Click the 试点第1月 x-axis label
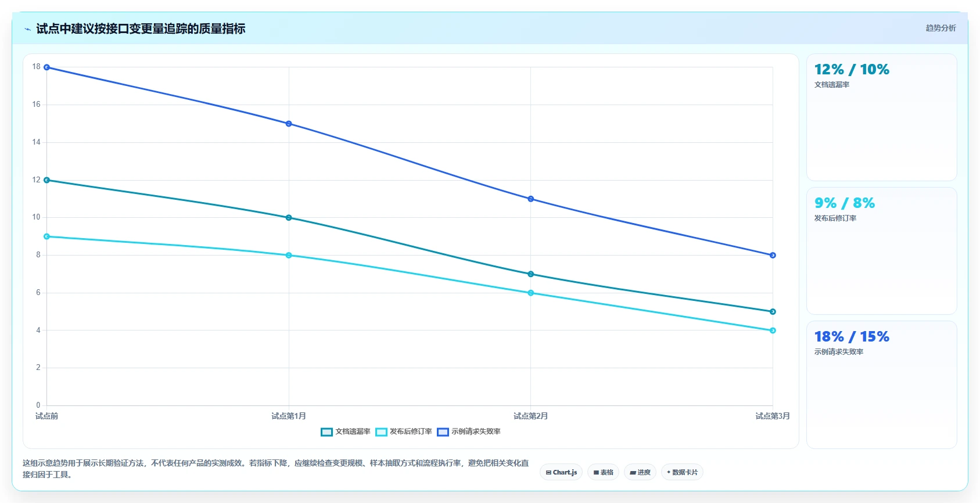Screen dimensions: 980x503 pos(289,416)
